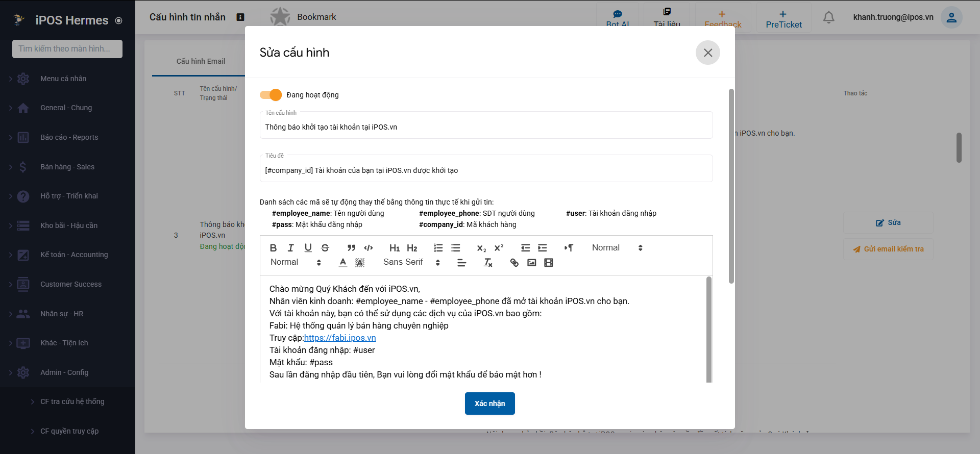Open the user account avatar menu
980x454 pixels.
pyautogui.click(x=951, y=17)
